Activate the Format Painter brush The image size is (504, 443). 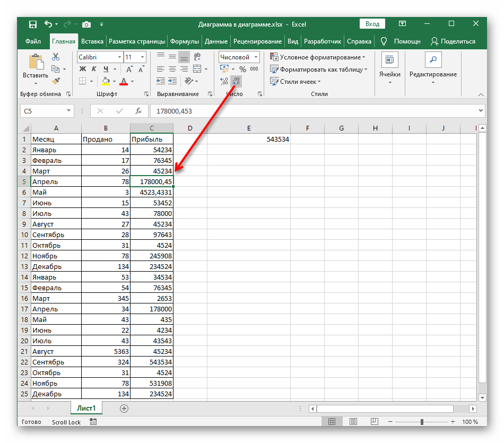[x=56, y=81]
